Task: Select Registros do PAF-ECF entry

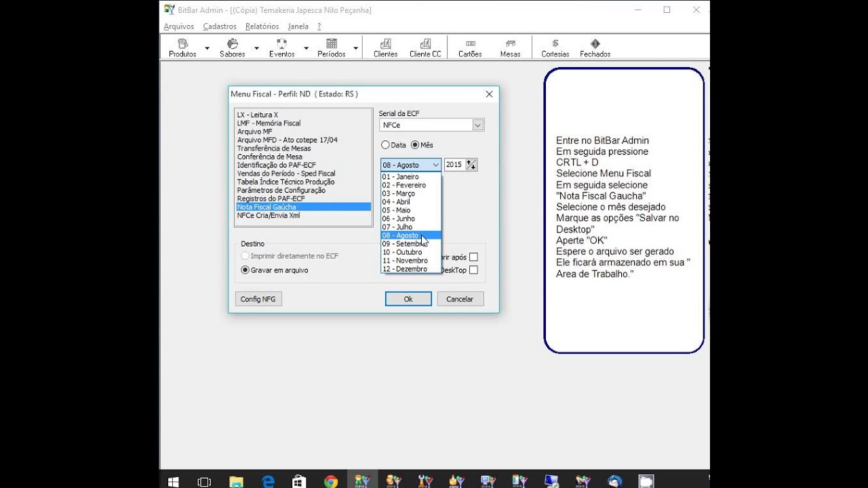Action: pyautogui.click(x=303, y=199)
